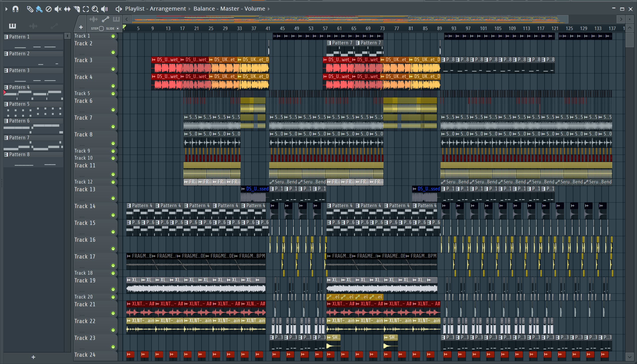Image resolution: width=637 pixels, height=364 pixels.
Task: Click the Track 2 header label
Action: point(83,44)
